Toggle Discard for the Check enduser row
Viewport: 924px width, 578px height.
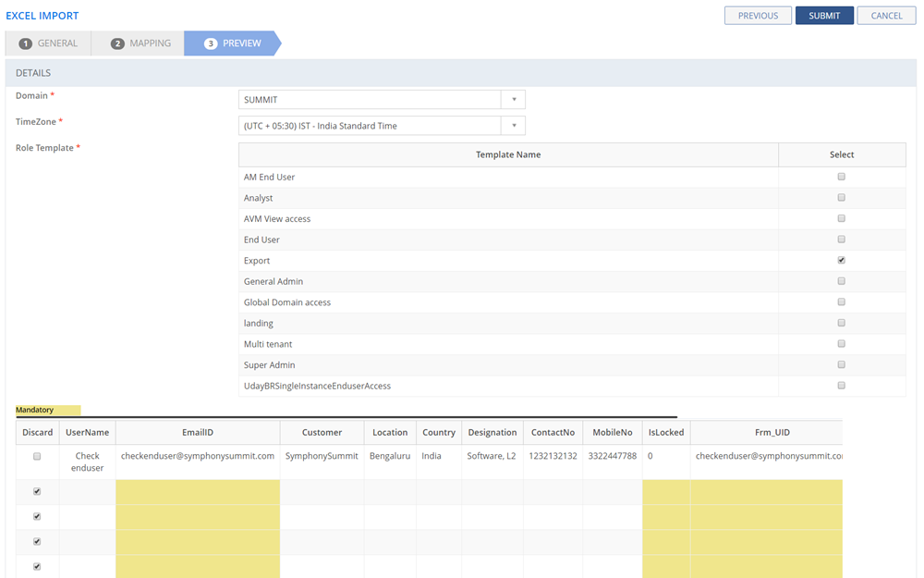[x=37, y=457]
